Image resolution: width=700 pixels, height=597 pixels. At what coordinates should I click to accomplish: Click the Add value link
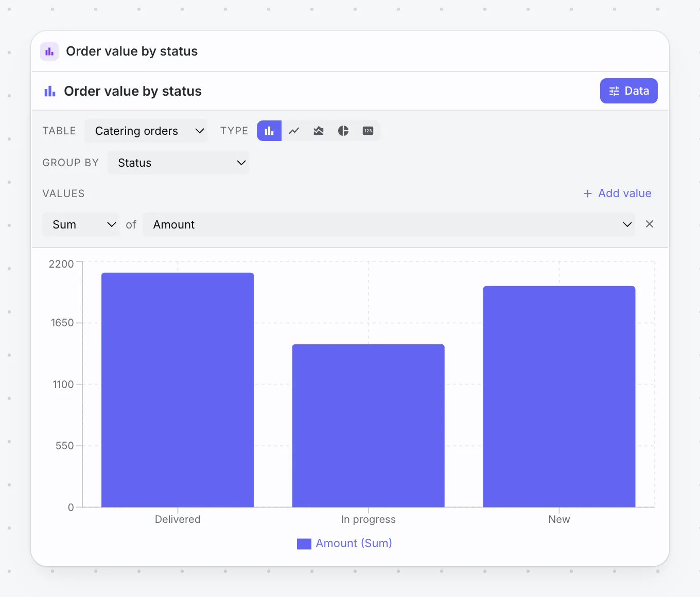tap(617, 194)
